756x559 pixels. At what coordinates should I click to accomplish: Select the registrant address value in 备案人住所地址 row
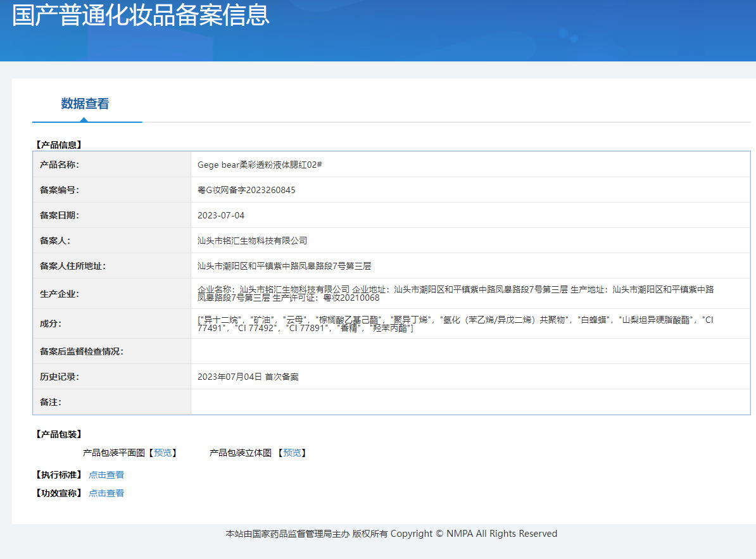(284, 266)
